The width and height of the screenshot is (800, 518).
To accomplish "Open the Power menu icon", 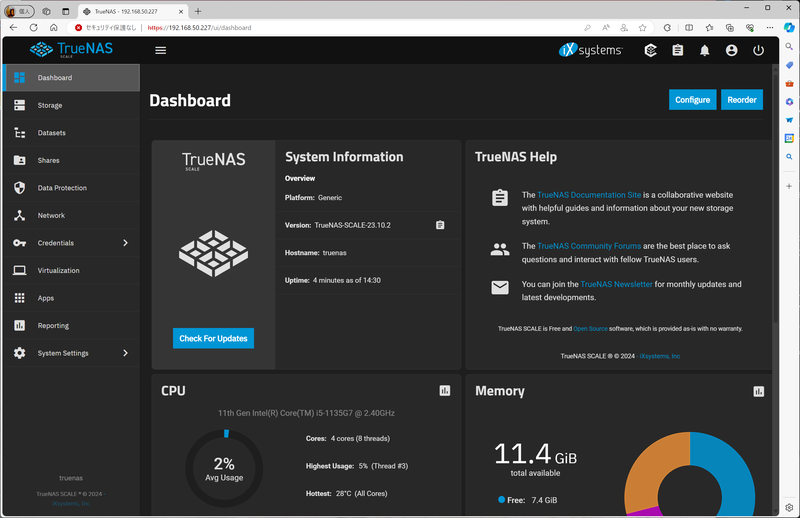I will click(x=759, y=50).
